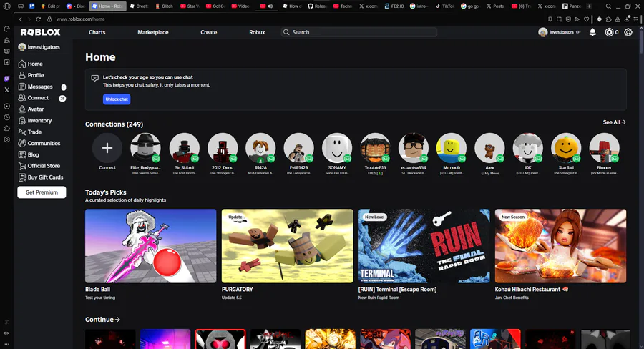Open X in the browser sidebar

pyautogui.click(x=7, y=89)
